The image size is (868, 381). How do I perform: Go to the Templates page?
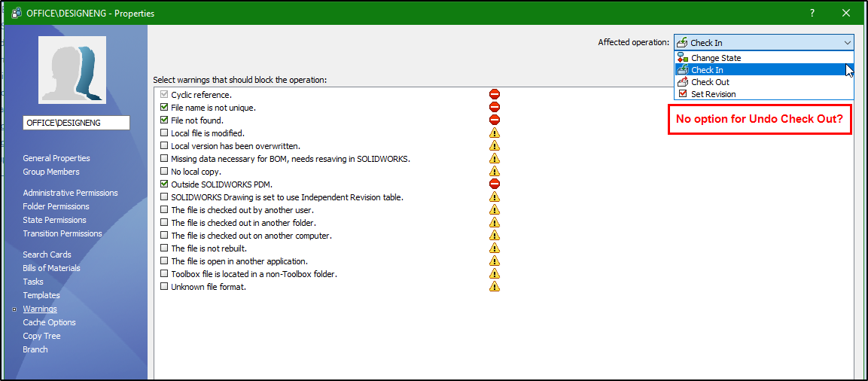point(41,295)
